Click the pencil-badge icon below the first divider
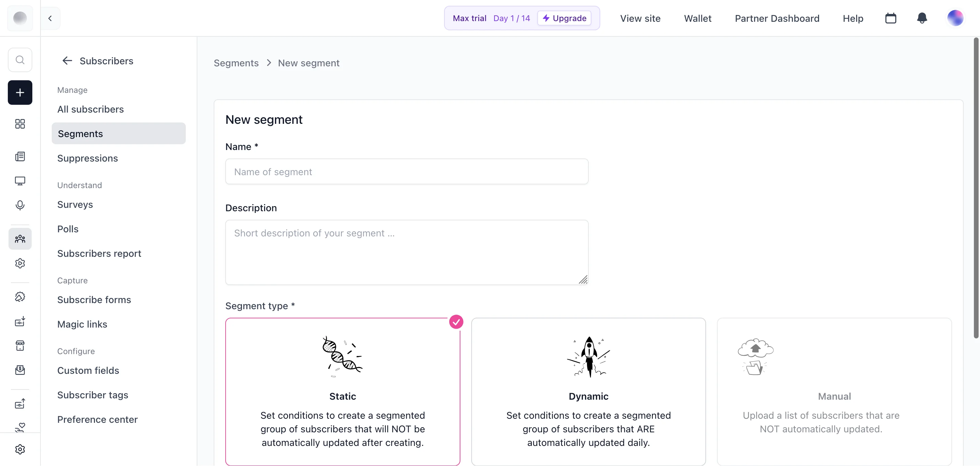Viewport: 980px width, 466px height. 20,297
